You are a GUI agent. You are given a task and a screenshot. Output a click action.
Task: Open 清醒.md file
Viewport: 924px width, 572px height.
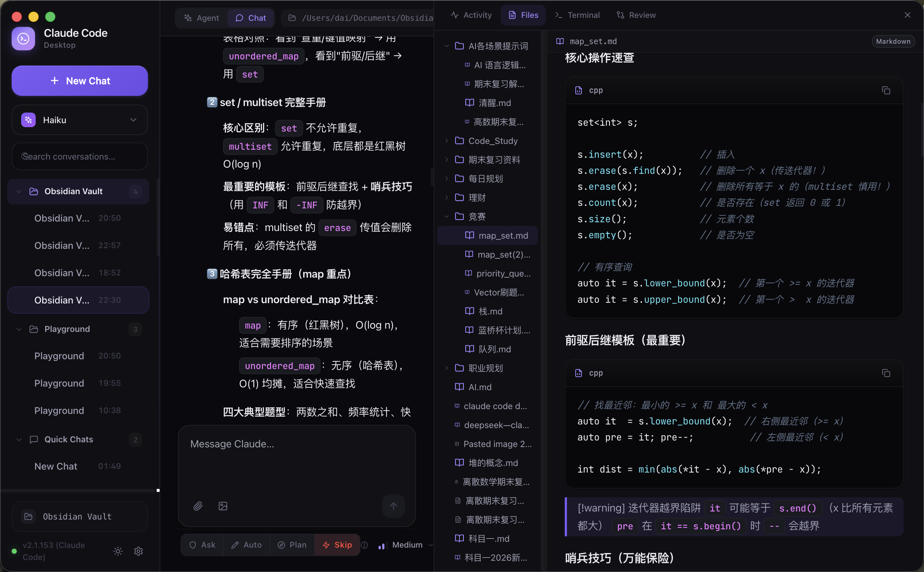point(488,103)
